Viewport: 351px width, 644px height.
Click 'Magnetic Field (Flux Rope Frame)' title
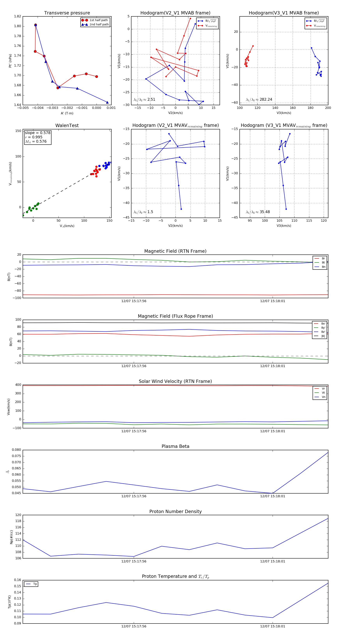(x=175, y=316)
